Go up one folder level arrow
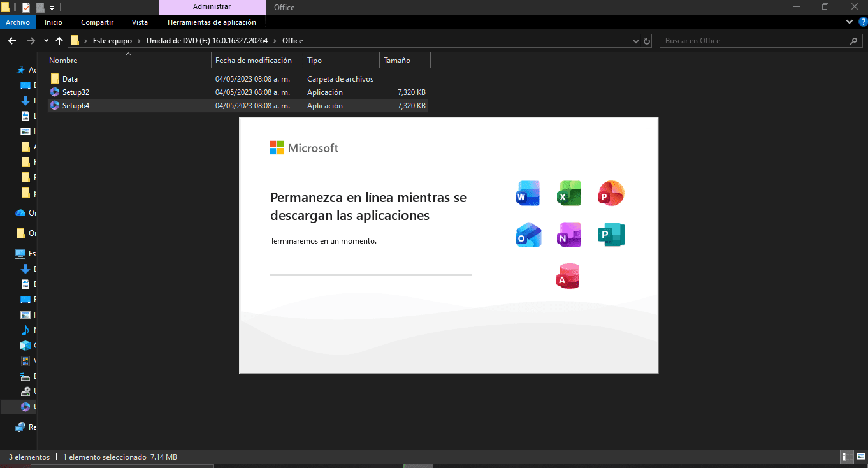 59,41
